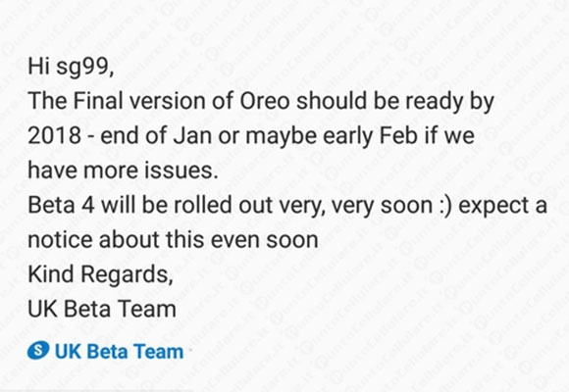Tap the word "ready" in first sentence
The image size is (569, 392).
tap(434, 102)
